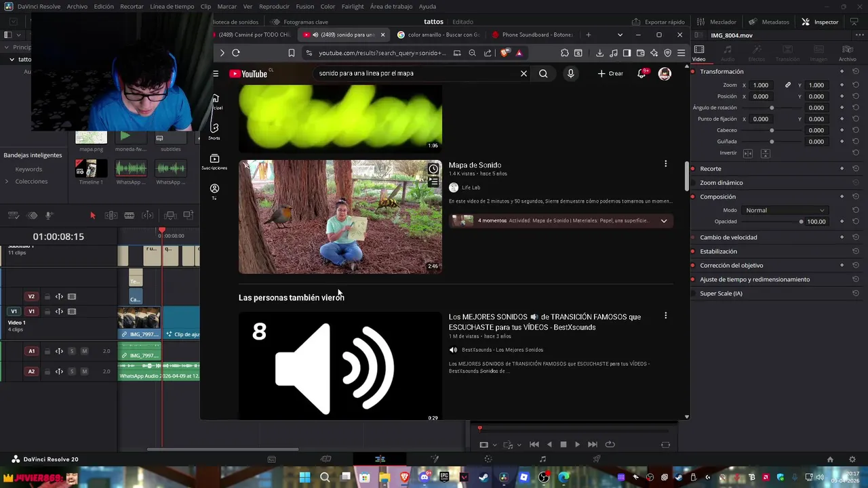Solo audio track A1
The height and width of the screenshot is (488, 868).
72,351
